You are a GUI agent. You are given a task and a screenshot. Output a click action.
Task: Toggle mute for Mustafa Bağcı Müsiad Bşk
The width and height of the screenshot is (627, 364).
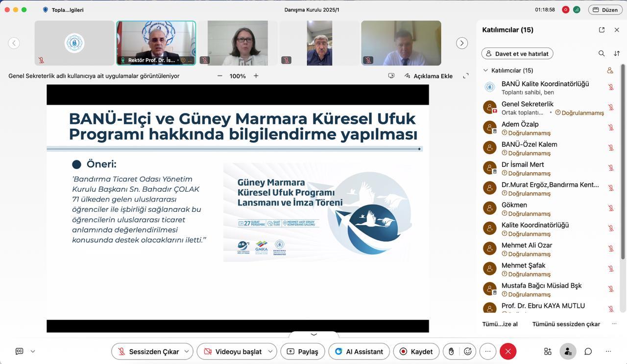coord(611,289)
